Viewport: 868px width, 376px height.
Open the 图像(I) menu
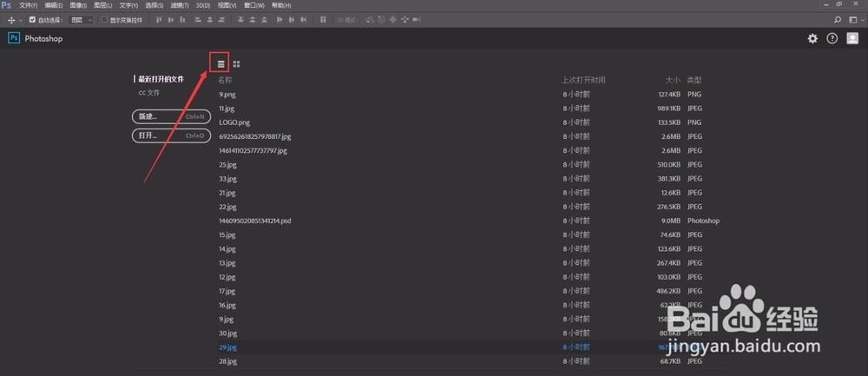click(79, 5)
